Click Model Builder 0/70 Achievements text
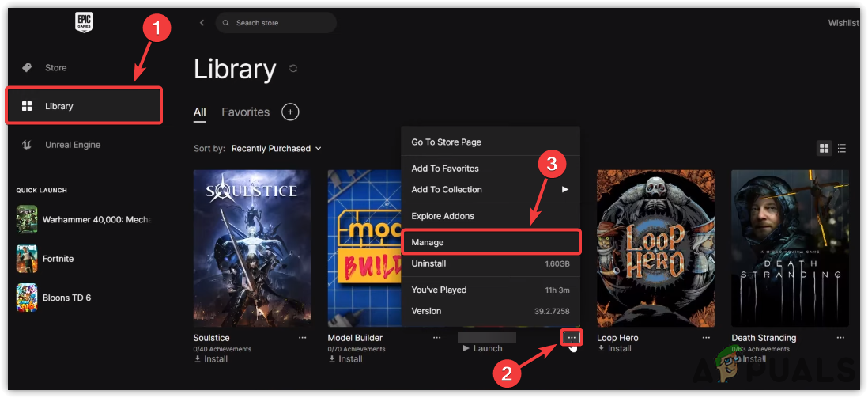This screenshot has width=868, height=398. coord(357,349)
